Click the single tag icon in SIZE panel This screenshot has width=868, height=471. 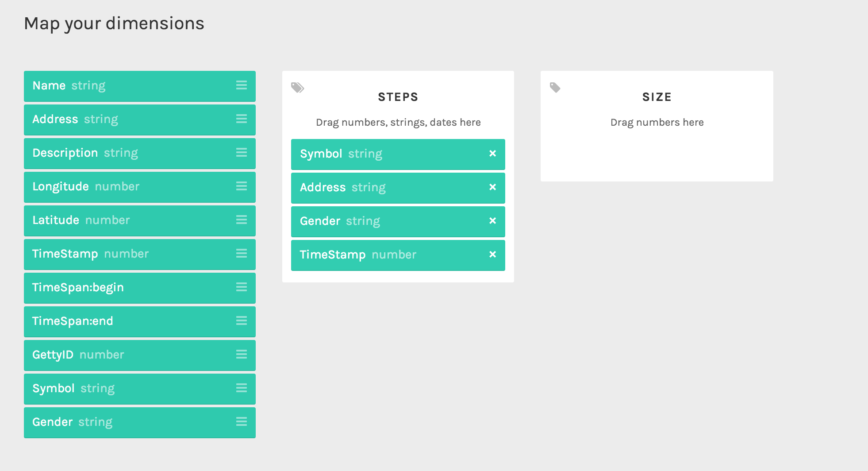pos(555,87)
